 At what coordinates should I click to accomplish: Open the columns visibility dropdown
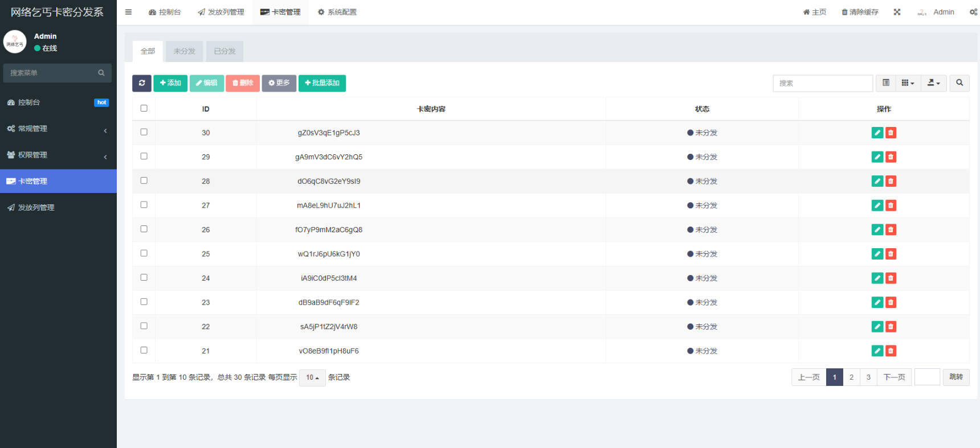907,83
